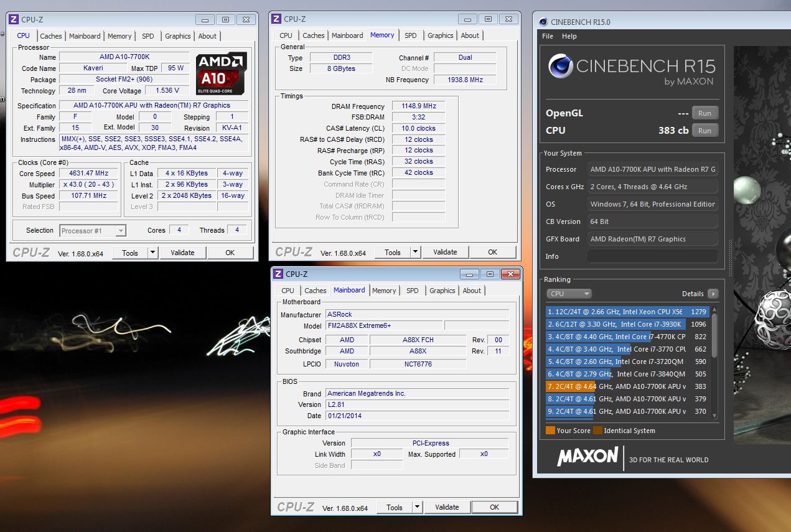The width and height of the screenshot is (791, 532).
Task: Run the CPU benchmark in Cinebench
Action: click(704, 131)
